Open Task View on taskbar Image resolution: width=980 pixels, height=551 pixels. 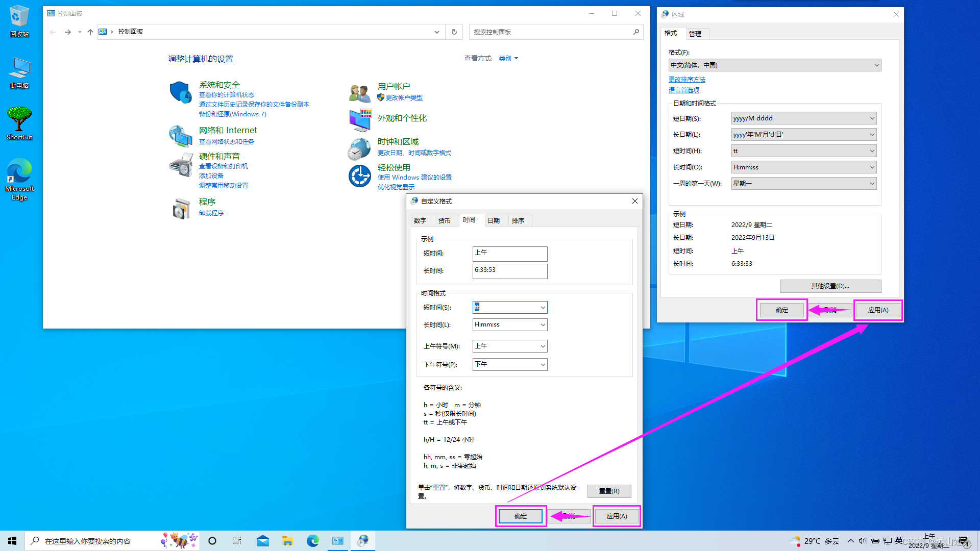[237, 541]
